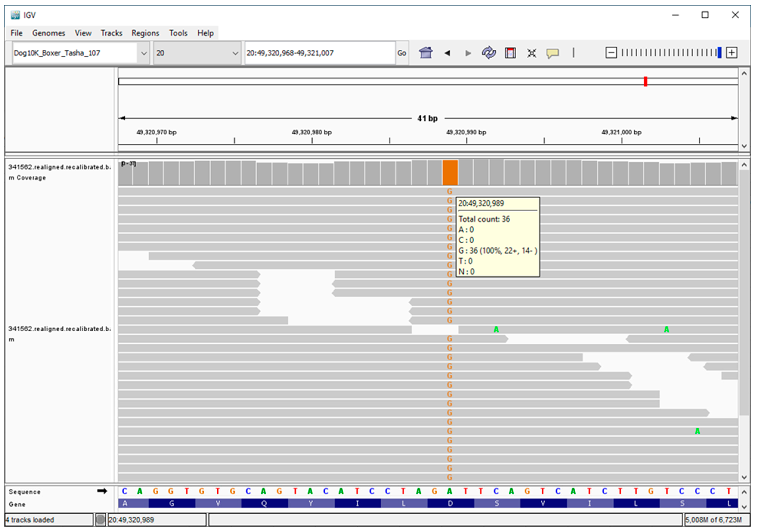Click the orange coverage bar at the variant

point(450,173)
